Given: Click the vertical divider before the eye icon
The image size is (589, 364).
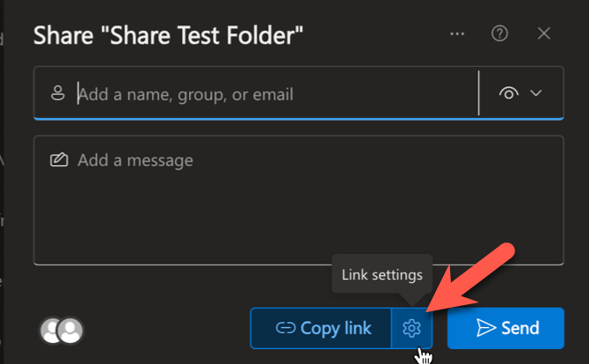Looking at the screenshot, I should pos(478,93).
